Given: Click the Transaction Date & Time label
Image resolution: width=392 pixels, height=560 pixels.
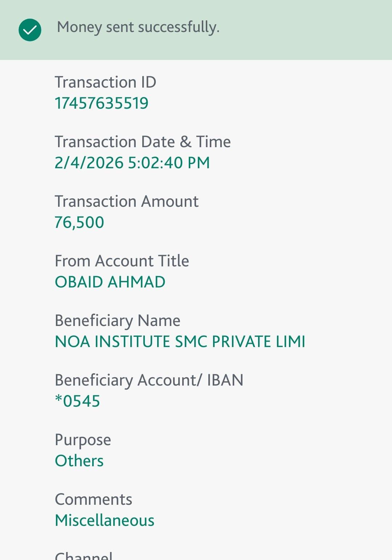Looking at the screenshot, I should coord(143,142).
